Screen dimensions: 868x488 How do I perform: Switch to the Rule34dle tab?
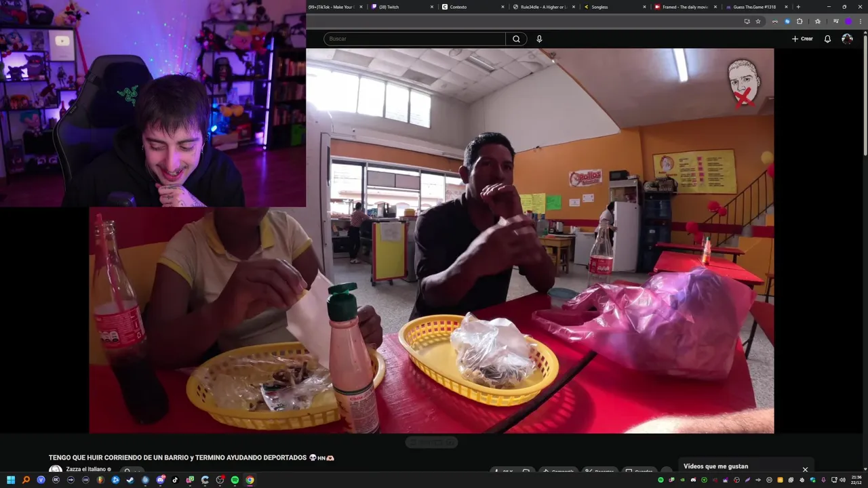tap(544, 7)
